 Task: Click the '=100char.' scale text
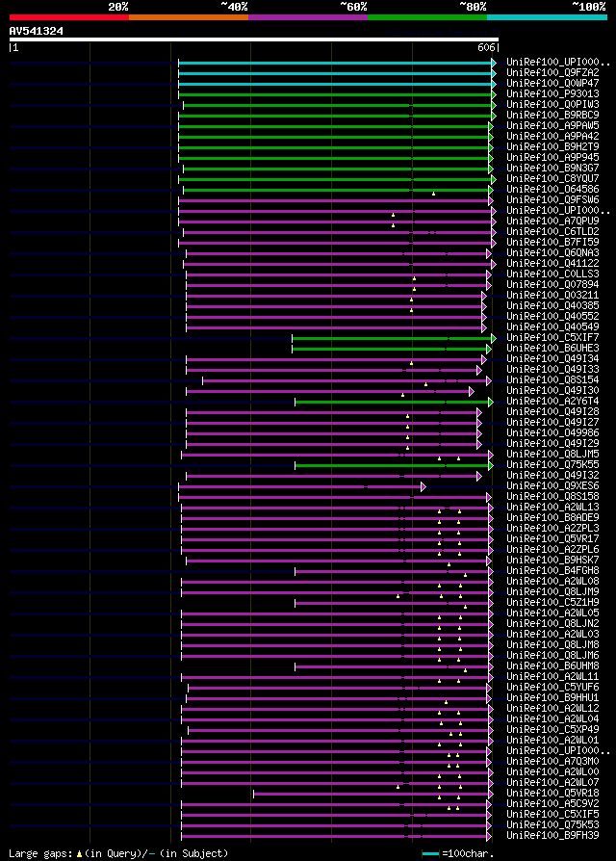pos(469,854)
